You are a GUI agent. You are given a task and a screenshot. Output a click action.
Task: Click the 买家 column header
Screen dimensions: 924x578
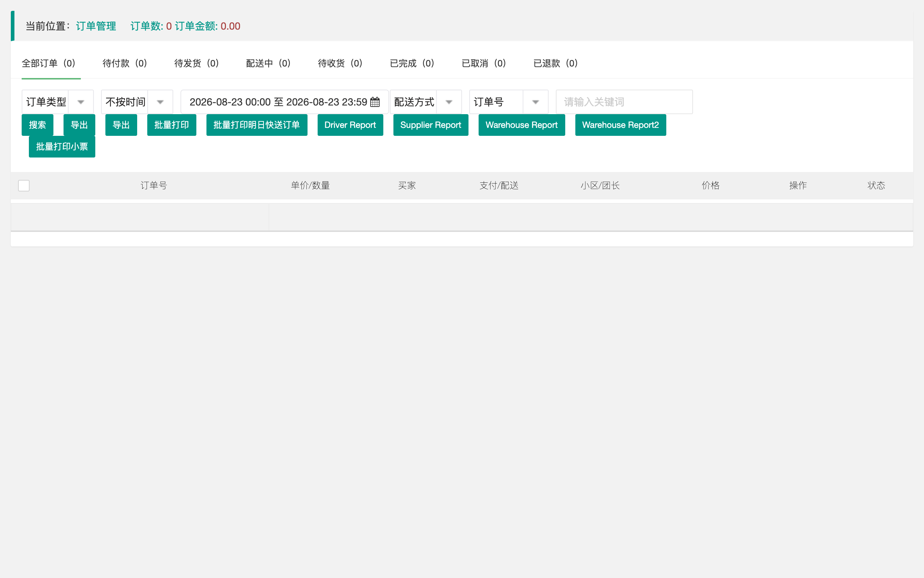(x=407, y=186)
